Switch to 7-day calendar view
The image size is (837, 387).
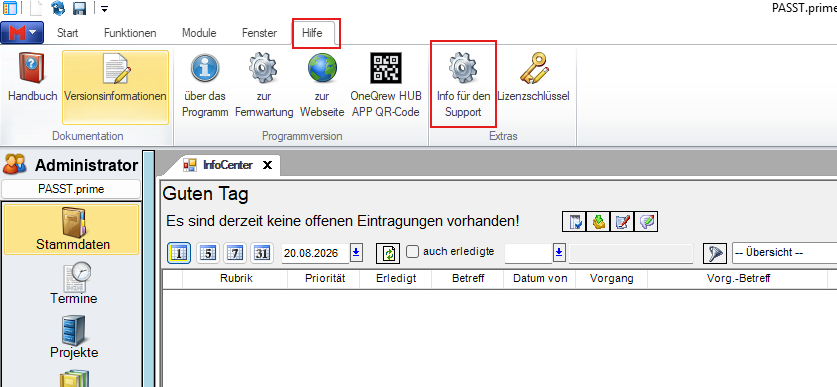click(x=234, y=253)
